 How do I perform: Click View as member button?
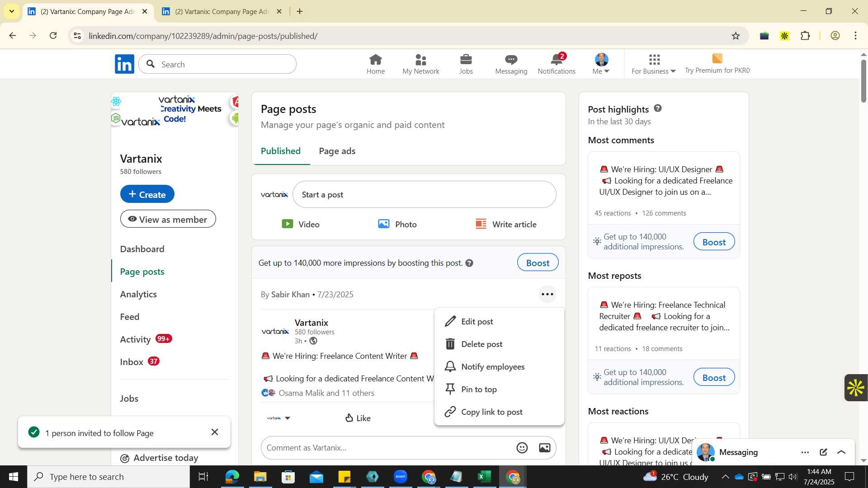point(168,219)
